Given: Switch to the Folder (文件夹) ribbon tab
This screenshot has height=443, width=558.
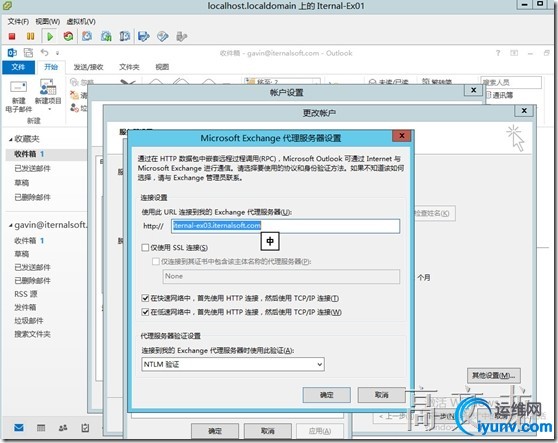Looking at the screenshot, I should 129,67.
